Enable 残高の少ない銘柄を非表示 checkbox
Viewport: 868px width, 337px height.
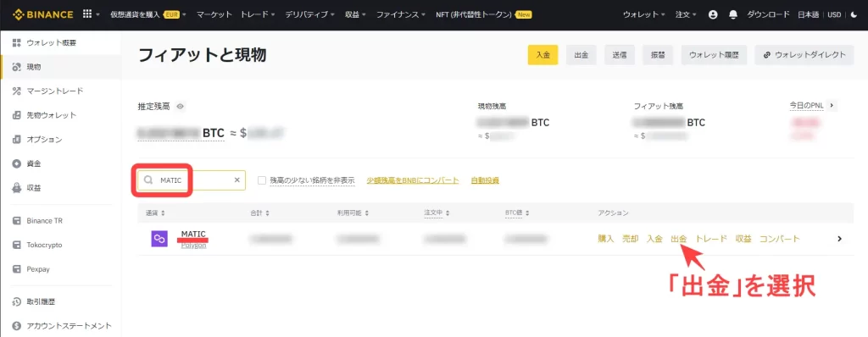pos(262,180)
